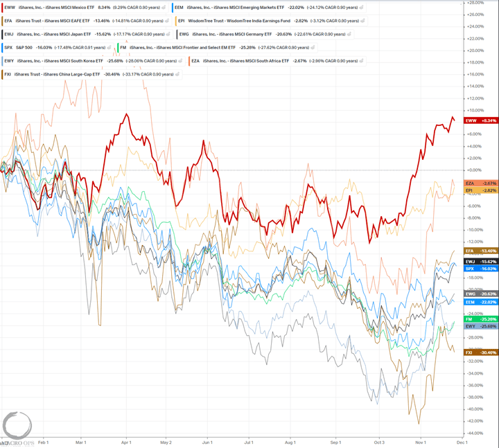Click the Jul 1 date on time axis
This screenshot has width=499, height=448.
(249, 442)
